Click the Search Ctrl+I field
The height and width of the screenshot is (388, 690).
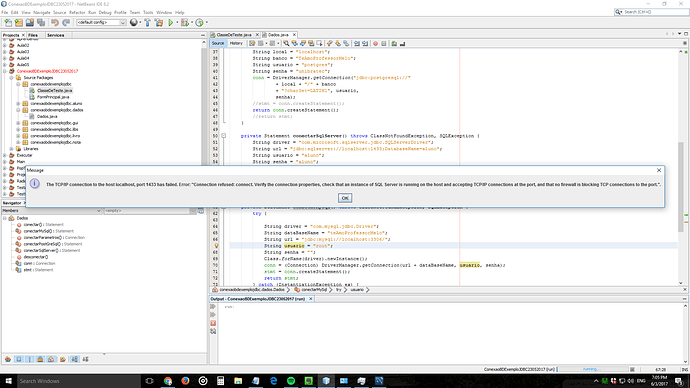pos(651,12)
